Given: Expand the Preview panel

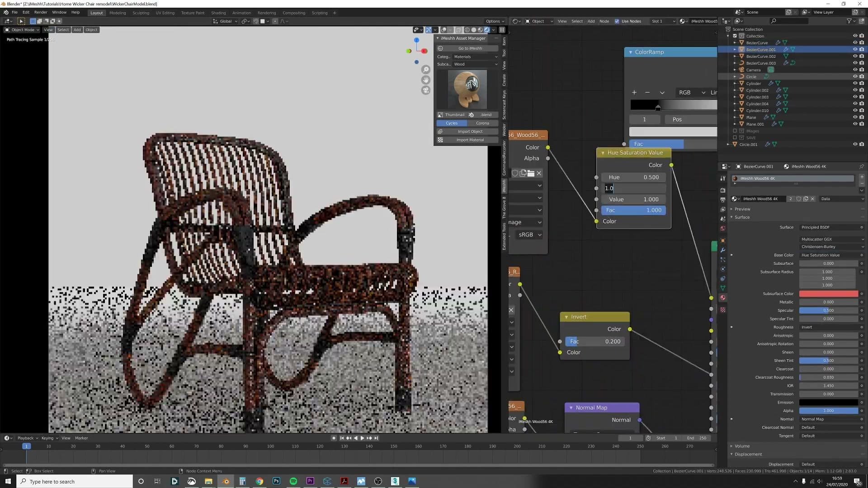Looking at the screenshot, I should tap(742, 209).
